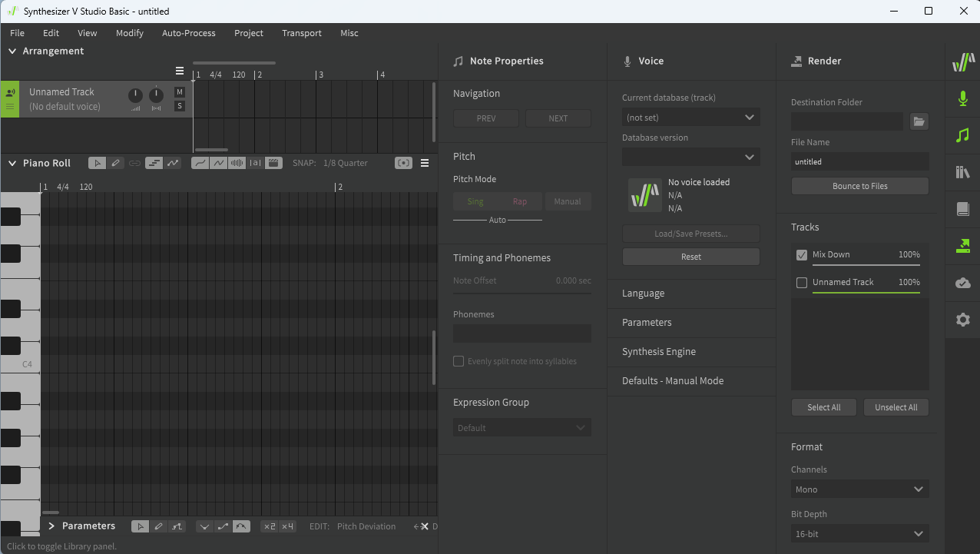Select the pointer tool in Piano Roll

pos(98,163)
